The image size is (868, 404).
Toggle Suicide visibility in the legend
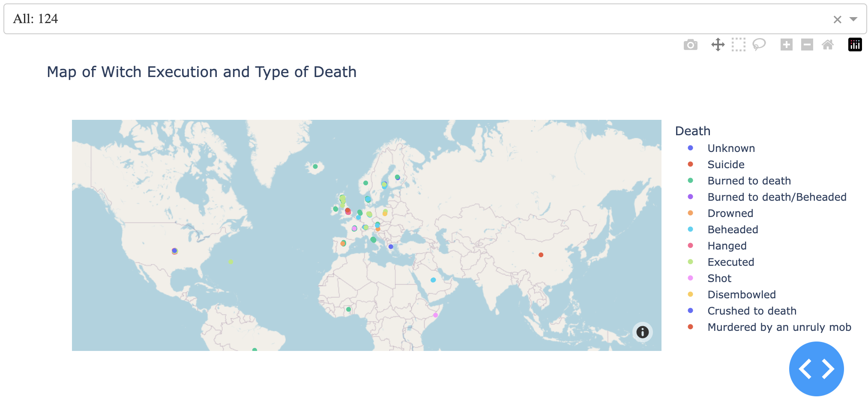(x=726, y=164)
